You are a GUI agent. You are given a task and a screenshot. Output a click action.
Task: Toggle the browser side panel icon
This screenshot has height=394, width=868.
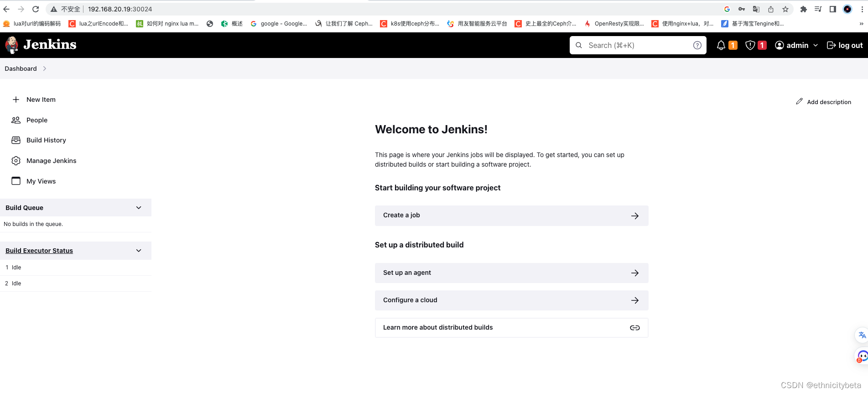tap(833, 9)
